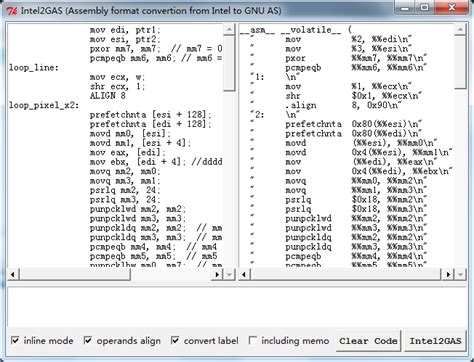Viewport: 474px width, 362px height.
Task: Click the right pane horizontal scrollbar thumb
Action: pyautogui.click(x=345, y=274)
